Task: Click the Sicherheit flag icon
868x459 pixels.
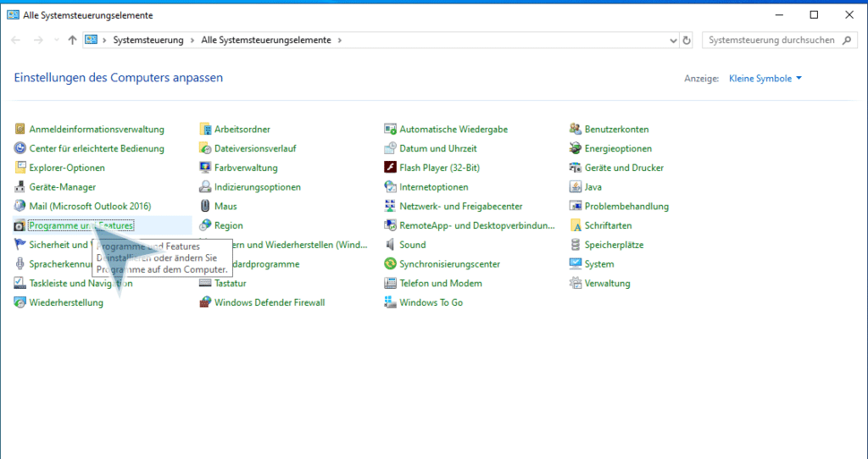Action: (x=20, y=245)
